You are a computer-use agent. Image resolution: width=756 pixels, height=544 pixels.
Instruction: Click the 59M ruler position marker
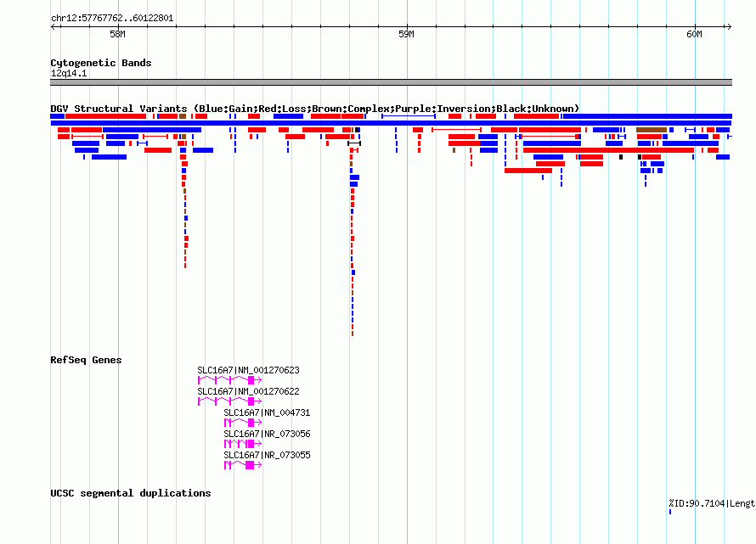[406, 34]
